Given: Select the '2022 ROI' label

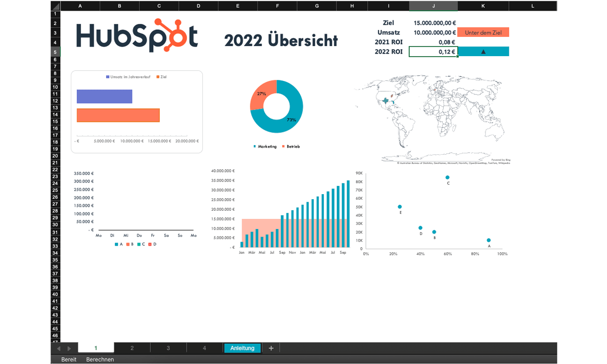Looking at the screenshot, I should 388,52.
